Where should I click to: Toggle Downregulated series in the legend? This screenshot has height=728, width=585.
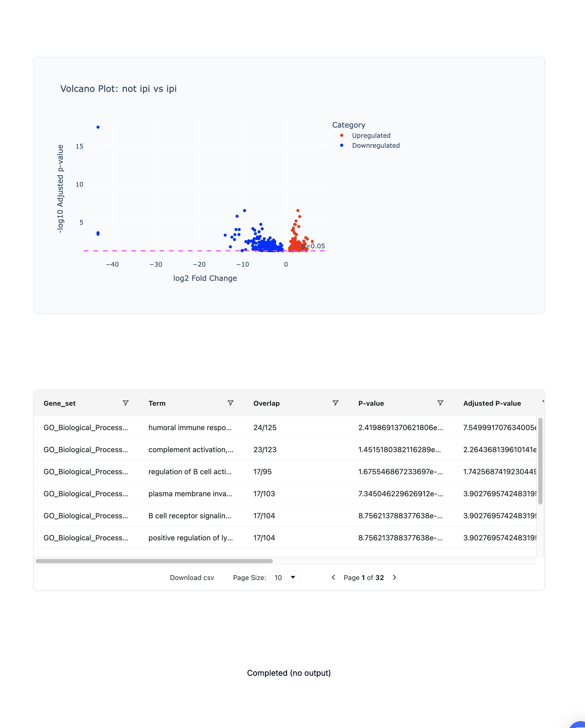375,146
